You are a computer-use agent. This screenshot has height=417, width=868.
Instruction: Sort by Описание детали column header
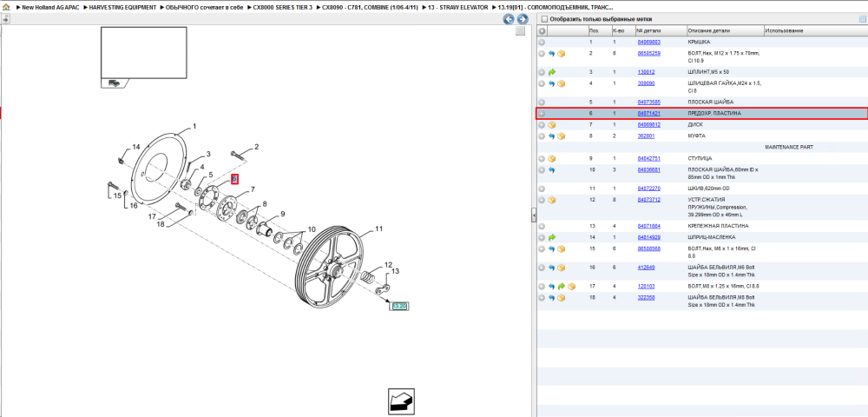725,31
